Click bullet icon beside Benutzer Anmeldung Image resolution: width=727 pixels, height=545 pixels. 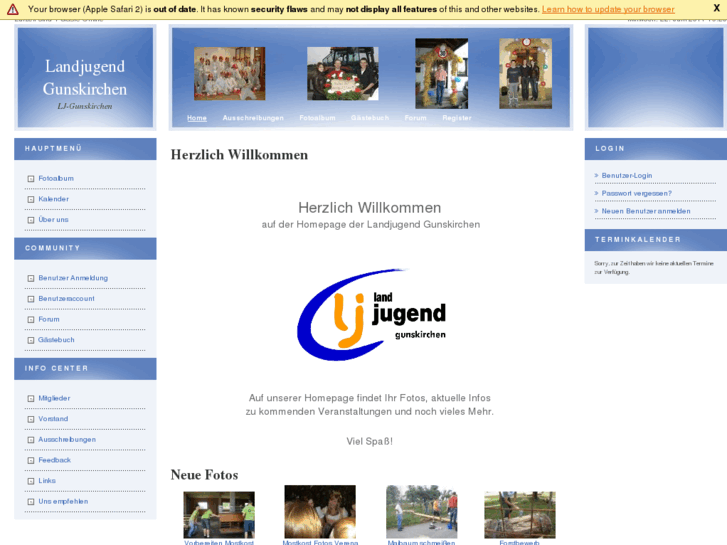pos(31,278)
